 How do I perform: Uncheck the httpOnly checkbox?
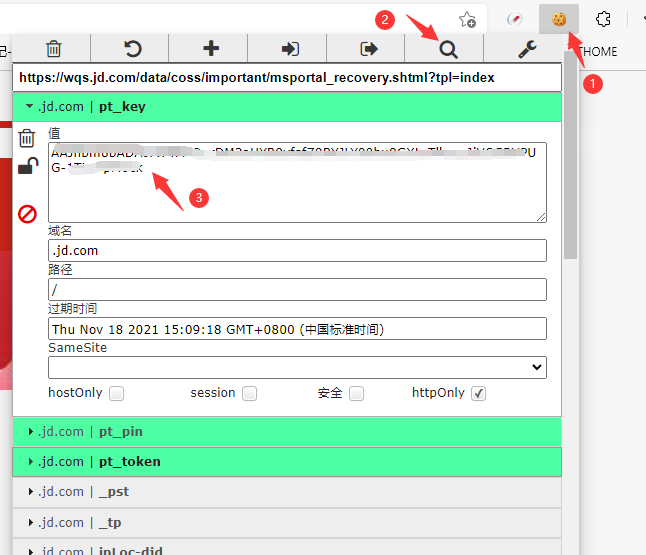[478, 393]
